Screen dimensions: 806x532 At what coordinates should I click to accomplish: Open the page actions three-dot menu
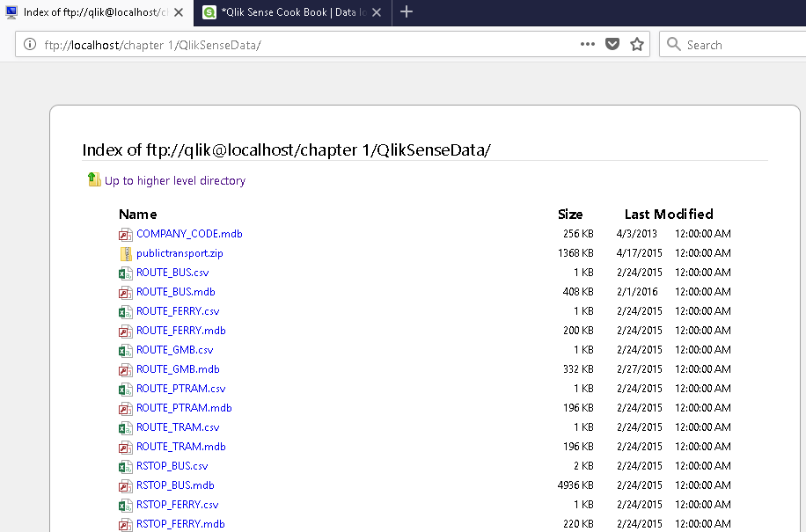[x=588, y=44]
